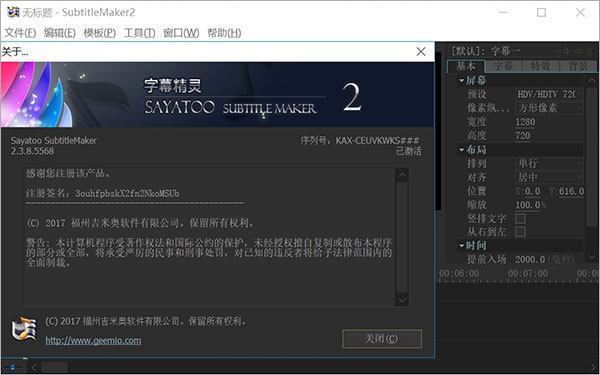
Task: Click the position Y value 616.0
Action: tap(571, 191)
